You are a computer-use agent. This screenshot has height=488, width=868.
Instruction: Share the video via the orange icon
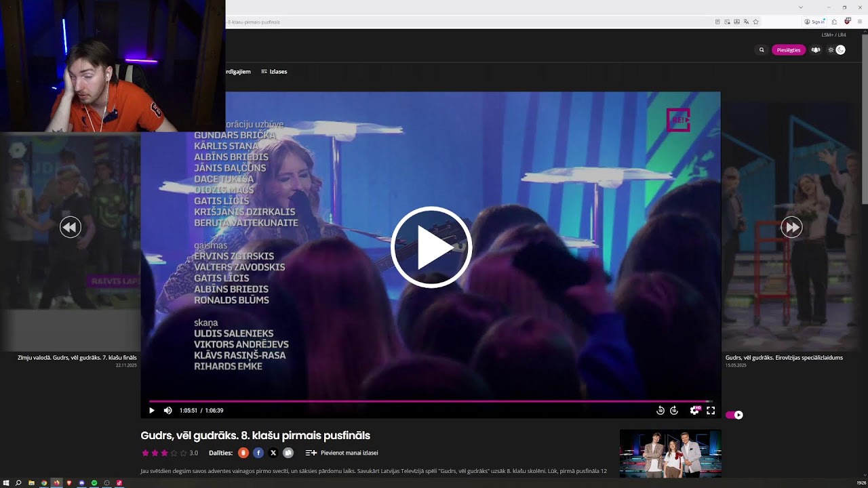click(243, 453)
